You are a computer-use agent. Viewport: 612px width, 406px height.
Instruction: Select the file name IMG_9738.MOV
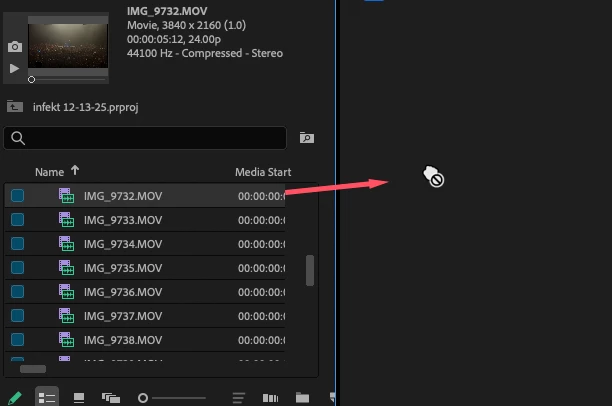(x=123, y=340)
